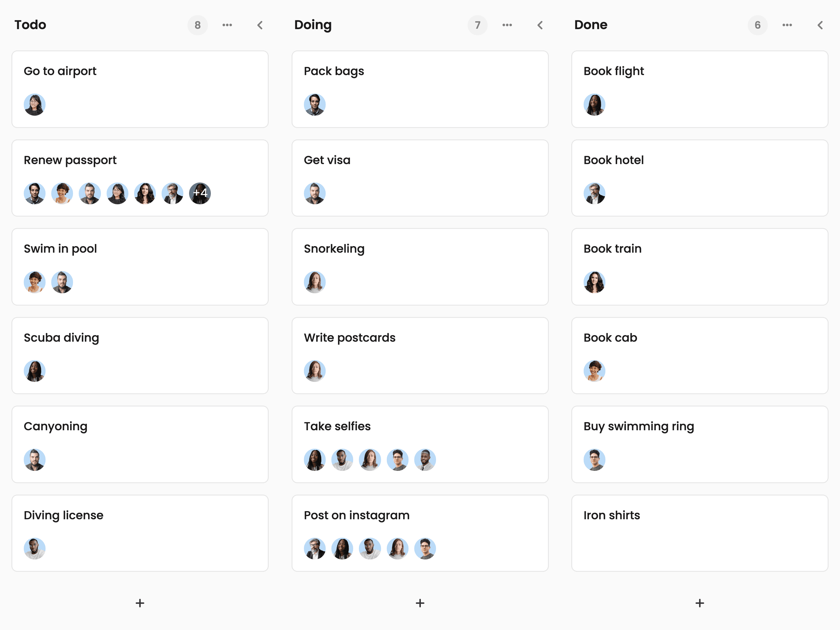Image resolution: width=840 pixels, height=630 pixels.
Task: Click the Done card count badge
Action: 757,25
